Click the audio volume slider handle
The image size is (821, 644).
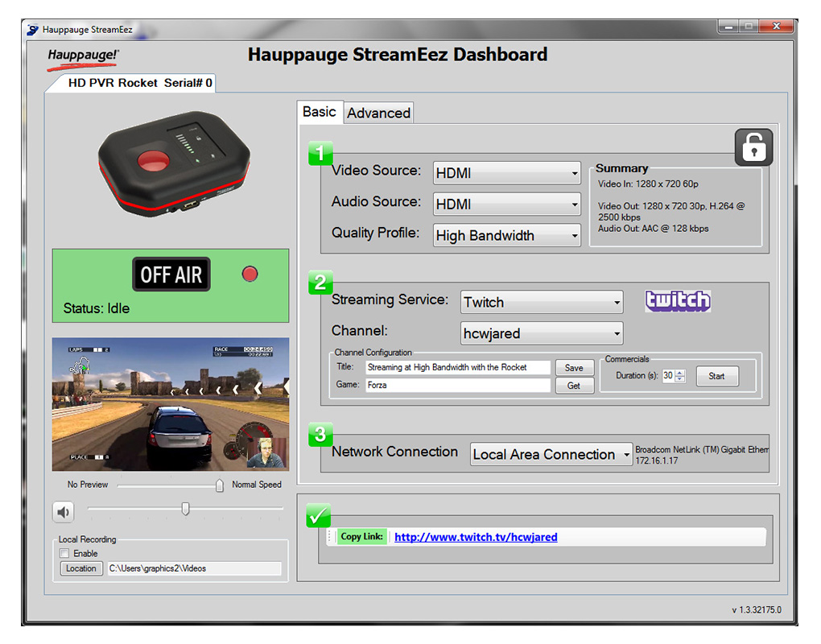186,509
